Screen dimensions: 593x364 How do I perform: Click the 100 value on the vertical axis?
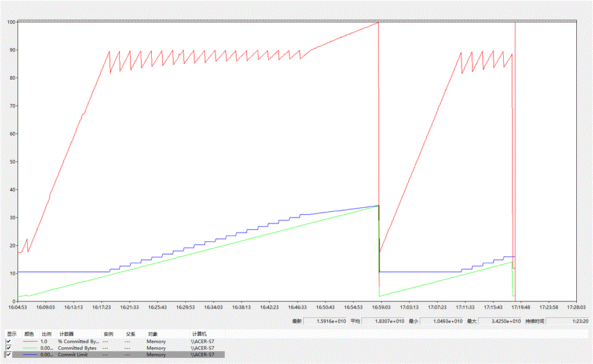tap(11, 22)
